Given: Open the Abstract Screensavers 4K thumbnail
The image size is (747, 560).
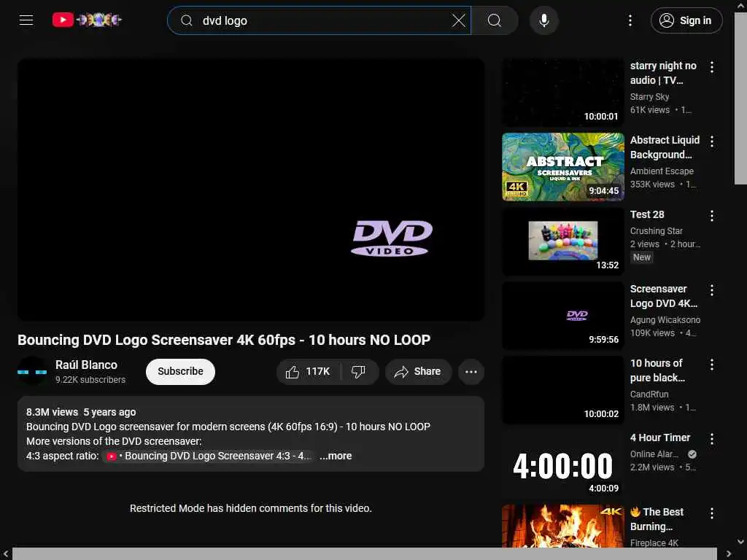Looking at the screenshot, I should point(562,167).
